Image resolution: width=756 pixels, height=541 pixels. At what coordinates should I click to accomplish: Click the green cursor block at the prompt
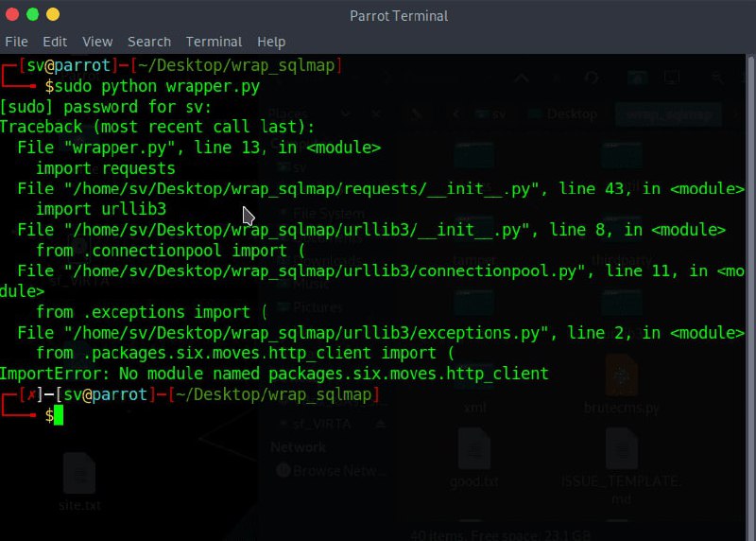(59, 415)
